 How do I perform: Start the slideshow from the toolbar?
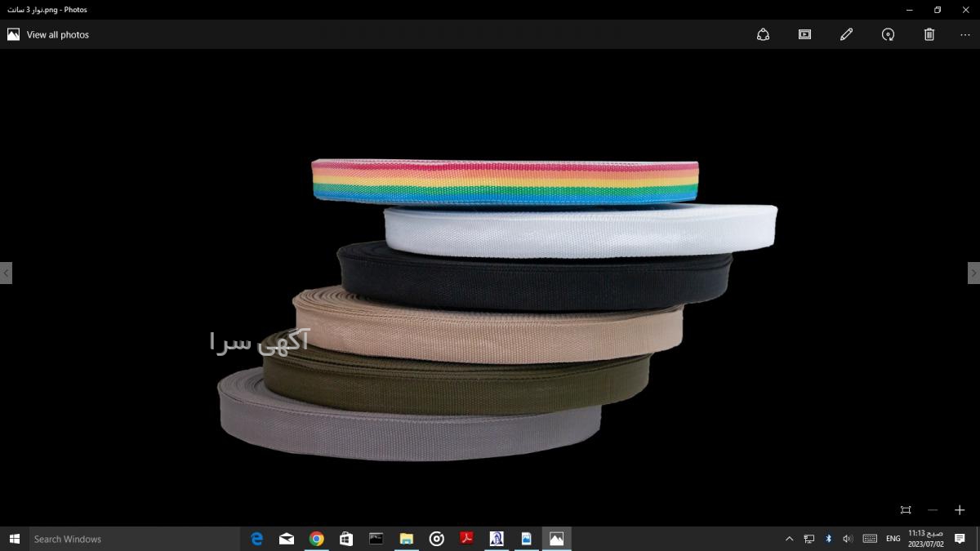tap(804, 34)
